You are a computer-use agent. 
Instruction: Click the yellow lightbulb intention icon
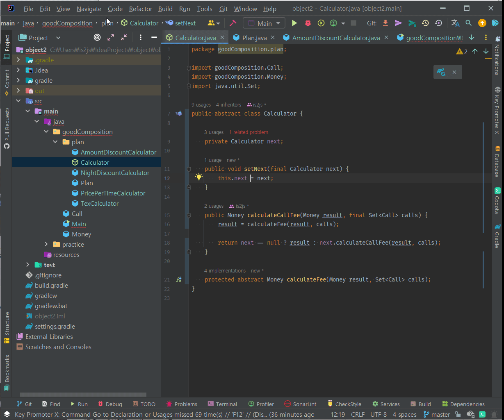pyautogui.click(x=199, y=177)
